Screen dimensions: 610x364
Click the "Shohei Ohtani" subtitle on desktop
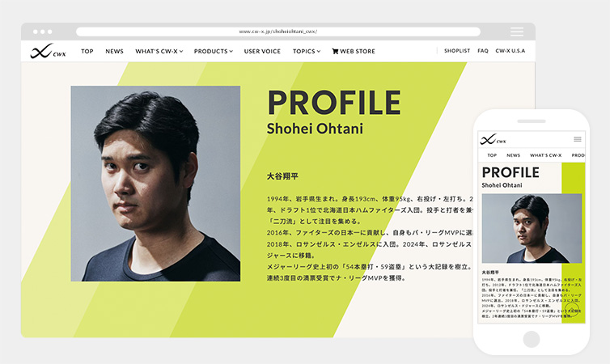315,129
